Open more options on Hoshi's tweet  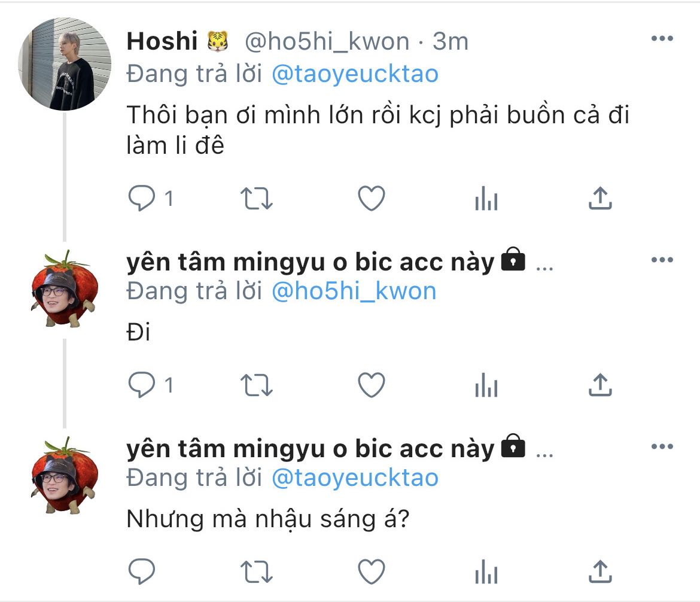[662, 39]
